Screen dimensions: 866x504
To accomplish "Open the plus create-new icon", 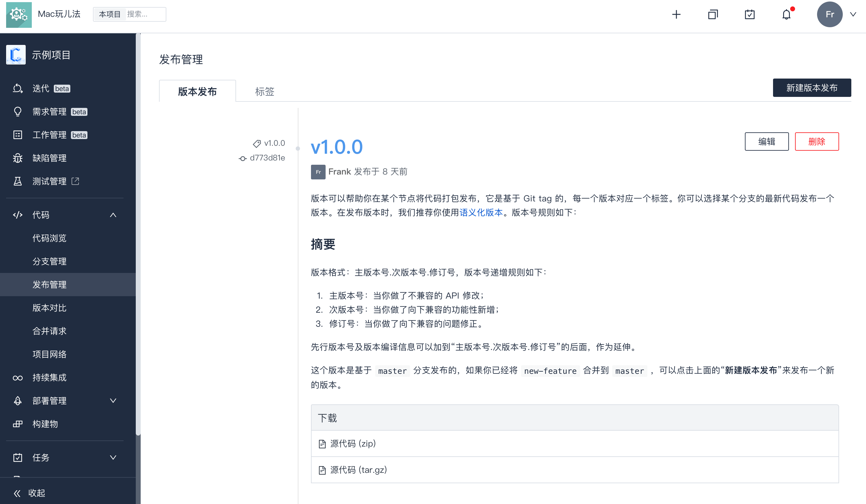I will (x=676, y=14).
